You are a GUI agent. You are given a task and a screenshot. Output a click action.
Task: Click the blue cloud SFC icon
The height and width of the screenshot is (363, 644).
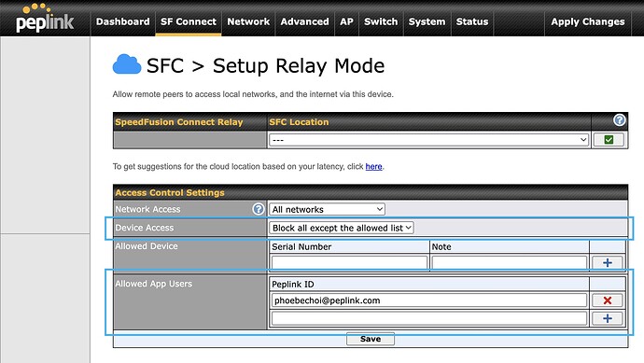click(x=127, y=64)
